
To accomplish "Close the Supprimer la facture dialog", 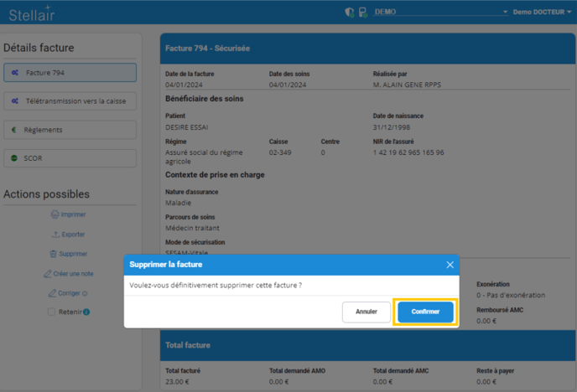I will click(450, 265).
